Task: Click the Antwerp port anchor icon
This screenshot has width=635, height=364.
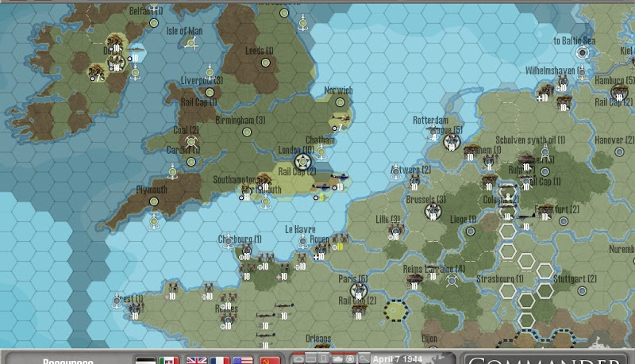Action: pyautogui.click(x=395, y=172)
